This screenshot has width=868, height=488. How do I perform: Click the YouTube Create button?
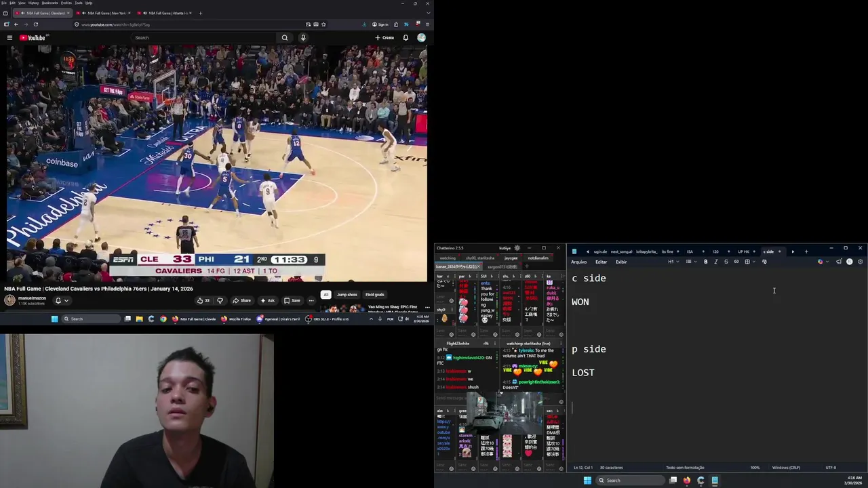point(384,38)
